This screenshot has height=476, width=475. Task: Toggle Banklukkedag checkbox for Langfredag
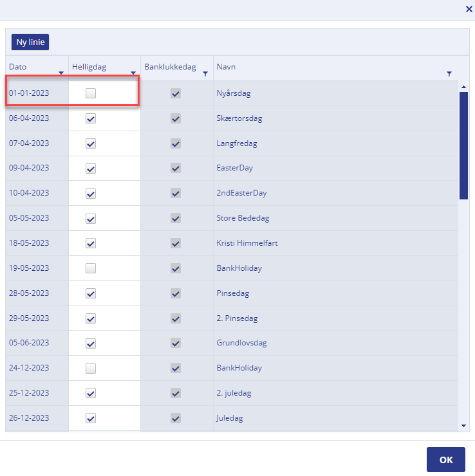pos(176,143)
